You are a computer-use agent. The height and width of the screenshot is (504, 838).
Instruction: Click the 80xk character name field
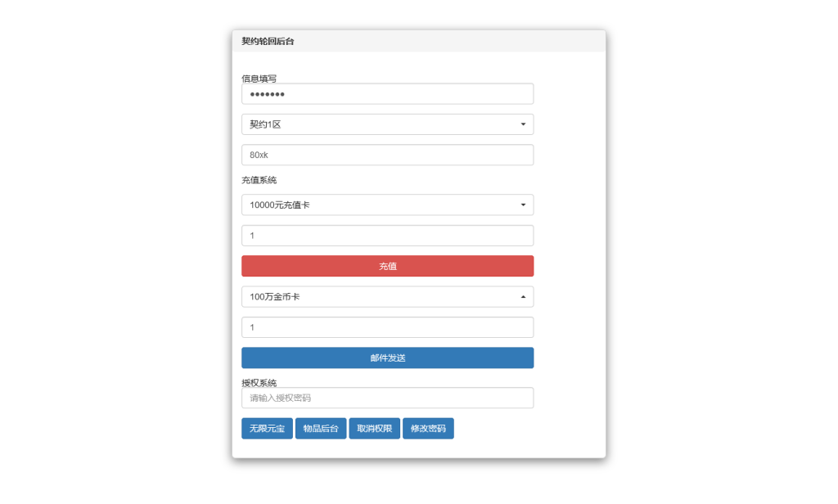point(387,154)
